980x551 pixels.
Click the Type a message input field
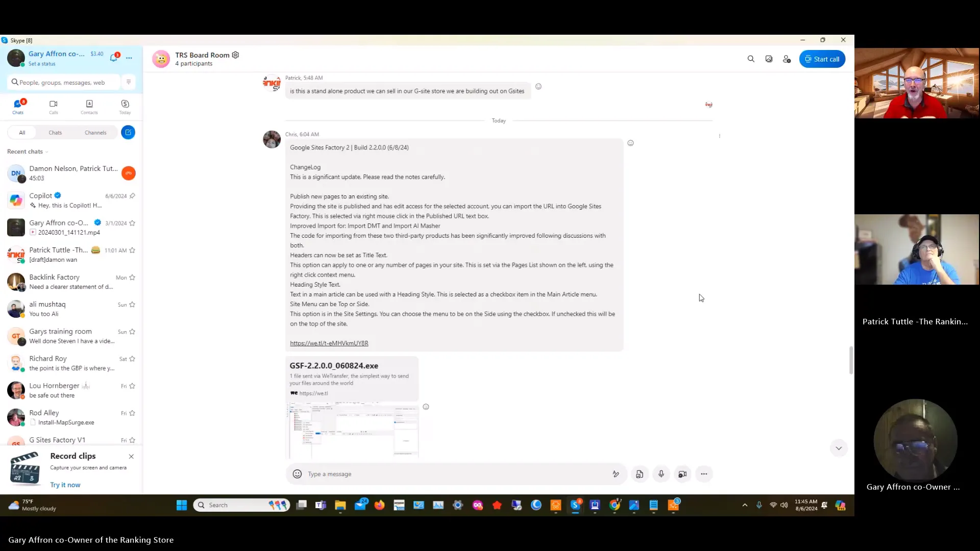point(459,473)
